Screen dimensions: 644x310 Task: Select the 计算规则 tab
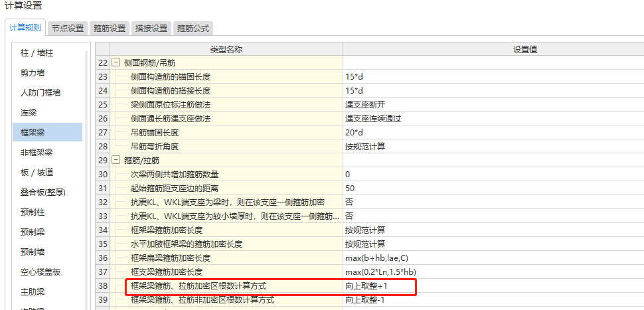click(25, 29)
